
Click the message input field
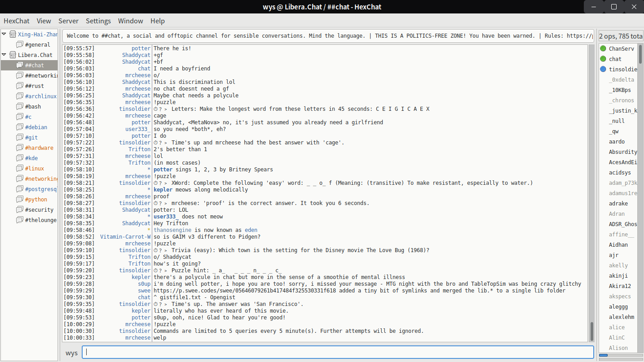(x=337, y=353)
